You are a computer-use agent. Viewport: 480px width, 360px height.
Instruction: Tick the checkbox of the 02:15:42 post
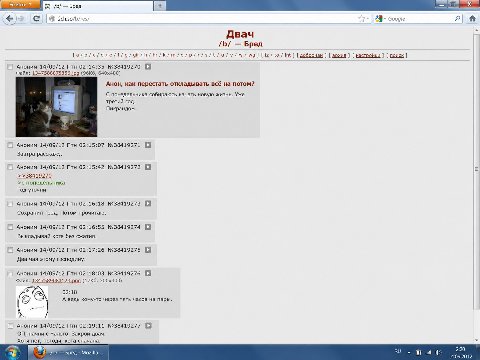point(10,167)
